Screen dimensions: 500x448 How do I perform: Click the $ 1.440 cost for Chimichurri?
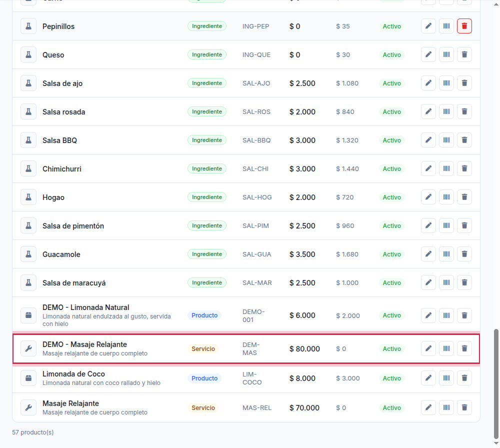click(x=347, y=169)
